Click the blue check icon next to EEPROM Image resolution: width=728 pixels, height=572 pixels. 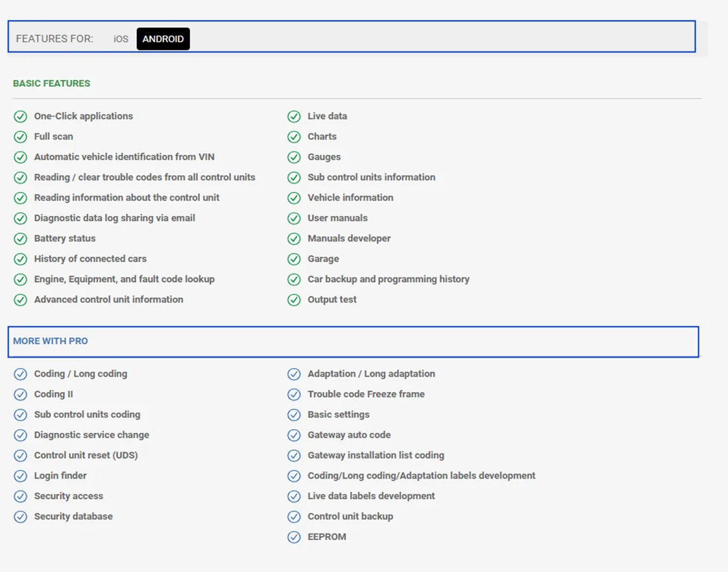pyautogui.click(x=294, y=537)
